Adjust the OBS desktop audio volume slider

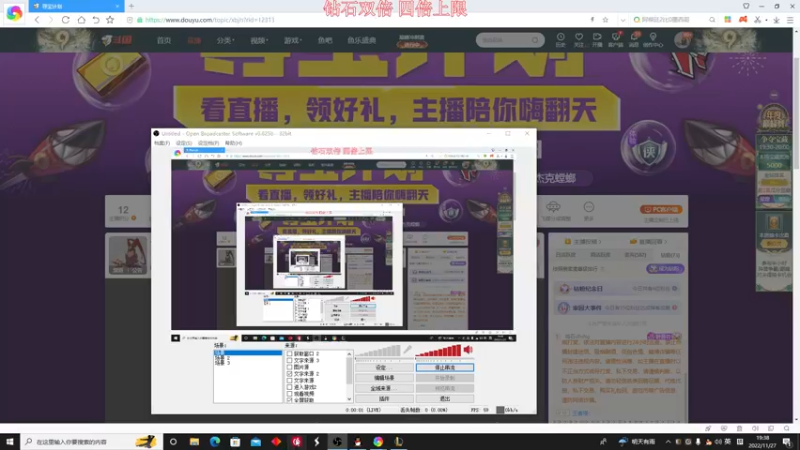pyautogui.click(x=438, y=351)
